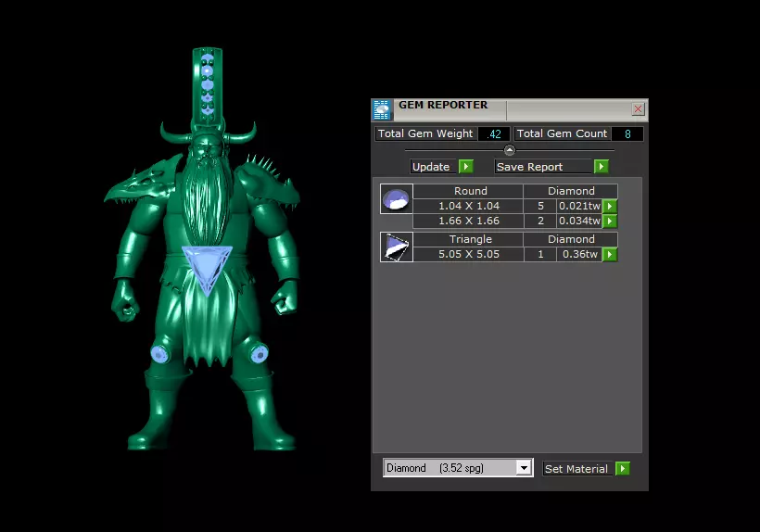Click the quantity 2 cell

tap(540, 221)
